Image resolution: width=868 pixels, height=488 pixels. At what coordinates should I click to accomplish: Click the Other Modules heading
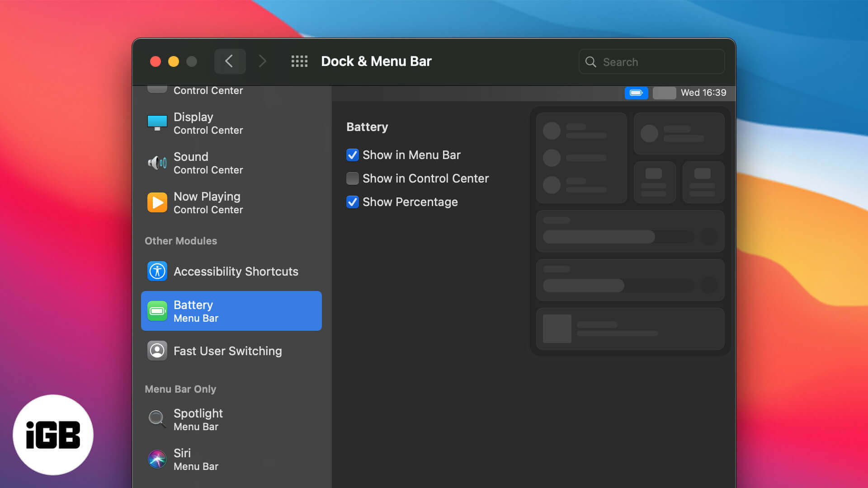click(x=181, y=241)
